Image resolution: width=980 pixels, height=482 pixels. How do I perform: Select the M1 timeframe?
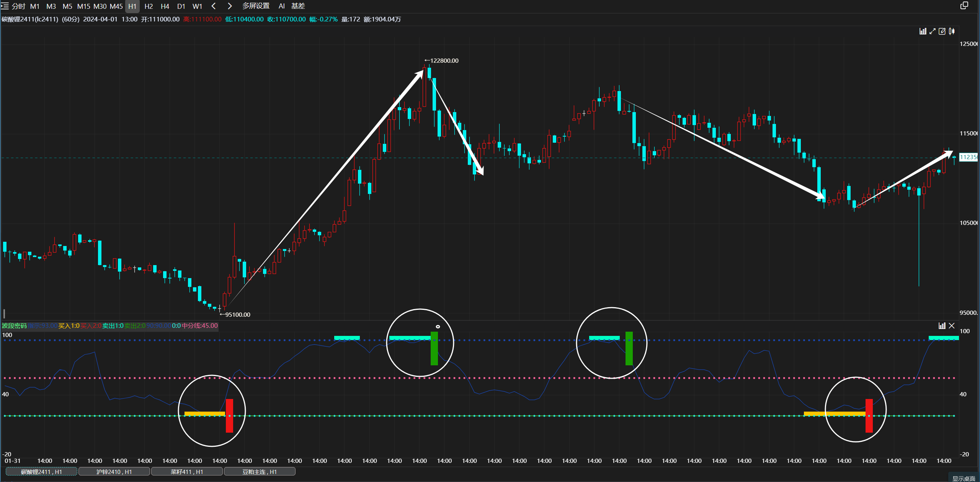click(x=35, y=6)
